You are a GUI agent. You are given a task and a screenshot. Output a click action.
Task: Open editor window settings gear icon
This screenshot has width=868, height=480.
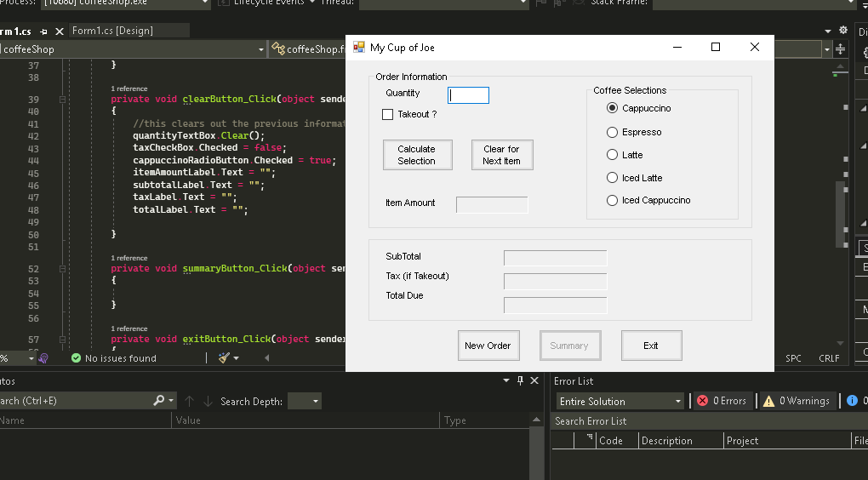point(843,30)
